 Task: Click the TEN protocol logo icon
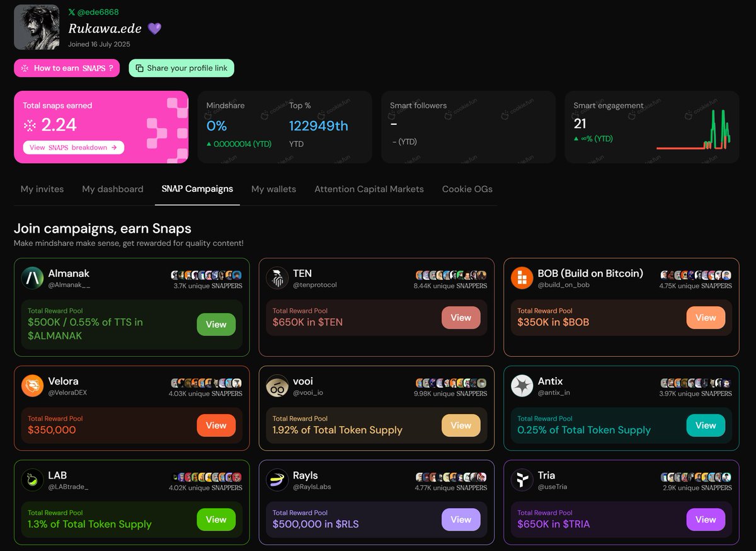click(x=277, y=278)
